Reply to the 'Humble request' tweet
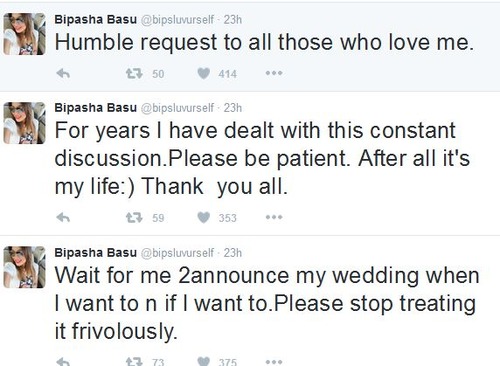 pyautogui.click(x=63, y=73)
